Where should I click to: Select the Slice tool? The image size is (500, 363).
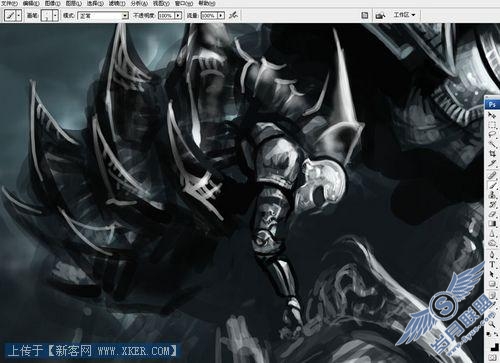point(492,163)
